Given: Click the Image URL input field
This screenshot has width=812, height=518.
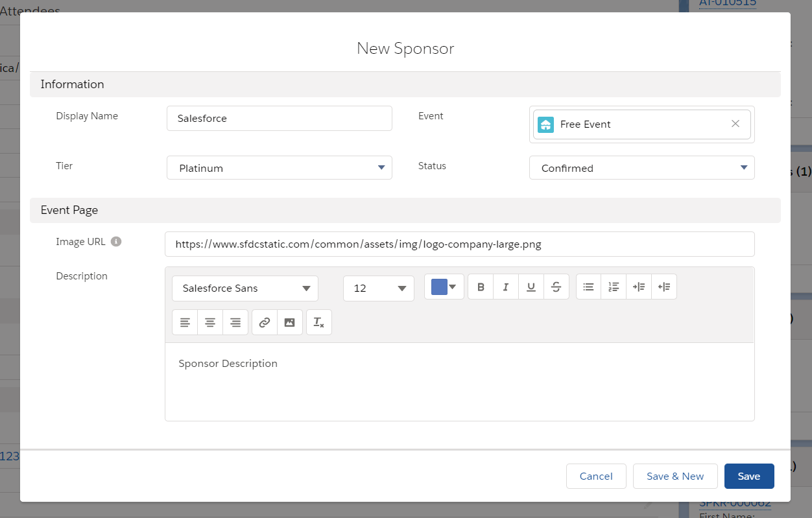Looking at the screenshot, I should pyautogui.click(x=460, y=244).
